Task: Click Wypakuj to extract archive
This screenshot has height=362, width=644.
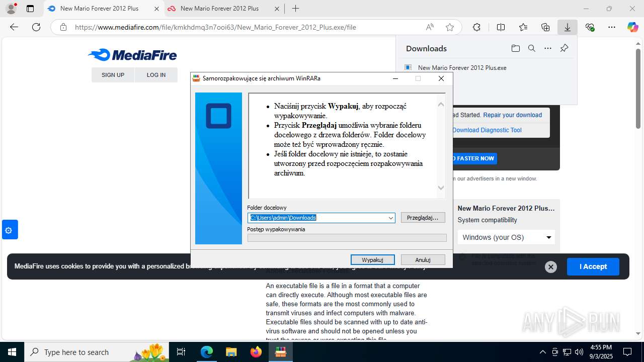Action: [372, 260]
